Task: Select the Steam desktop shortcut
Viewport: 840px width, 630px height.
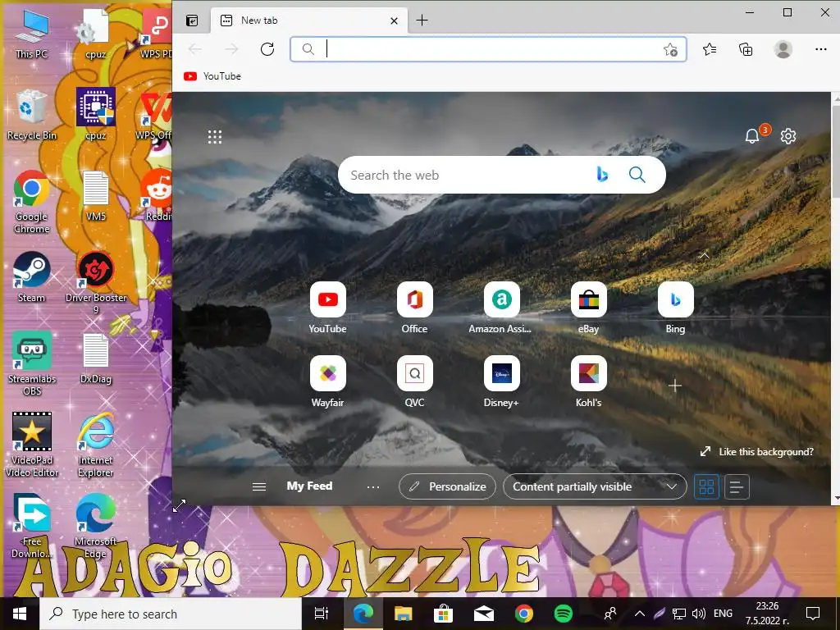Action: click(32, 277)
